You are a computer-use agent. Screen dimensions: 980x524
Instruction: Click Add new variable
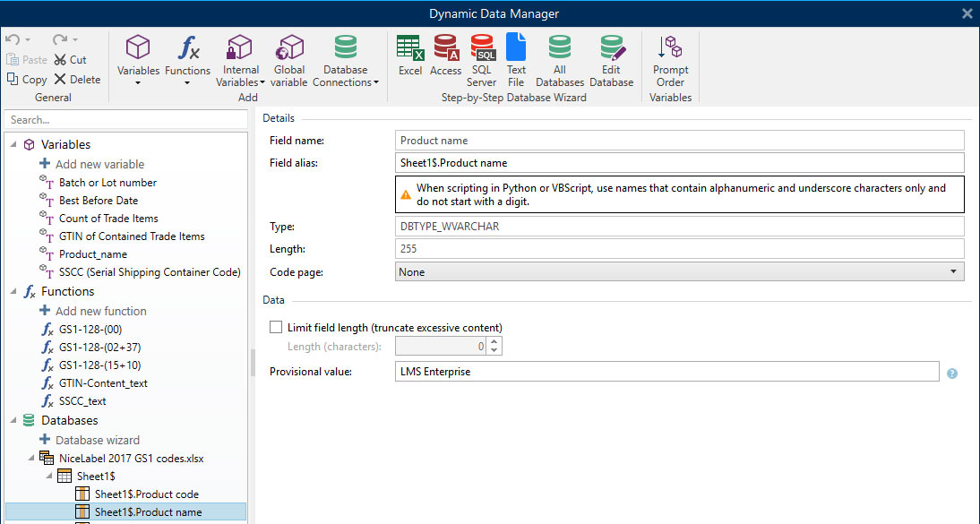pyautogui.click(x=92, y=164)
